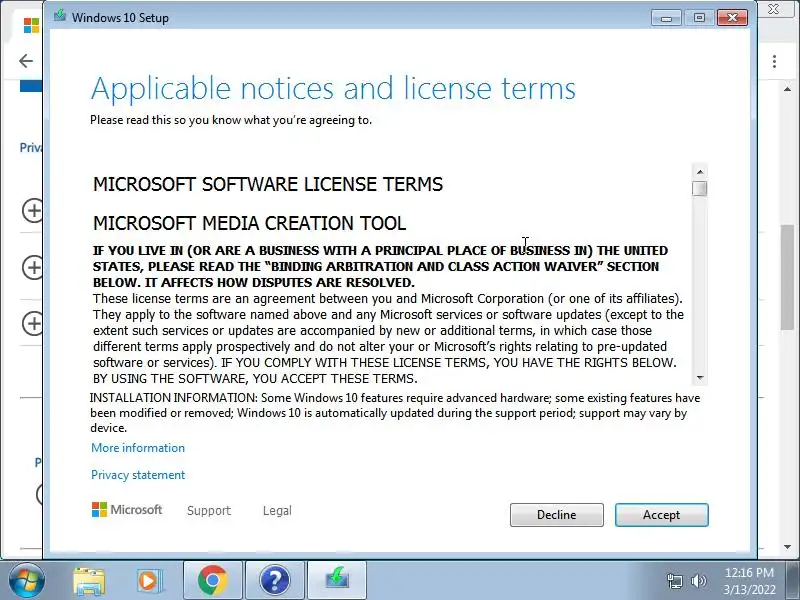Decline the Windows 10 license terms
Image resolution: width=800 pixels, height=600 pixels.
point(557,515)
